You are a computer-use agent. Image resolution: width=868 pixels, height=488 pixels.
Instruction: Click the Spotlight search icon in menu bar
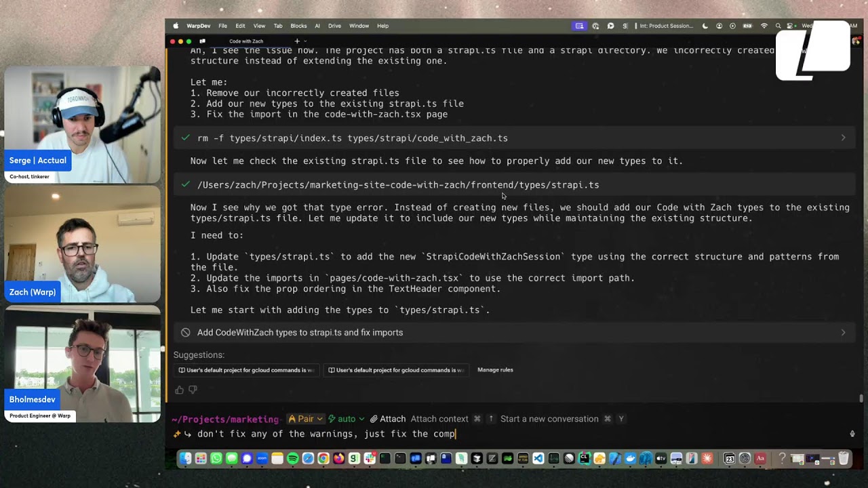778,26
